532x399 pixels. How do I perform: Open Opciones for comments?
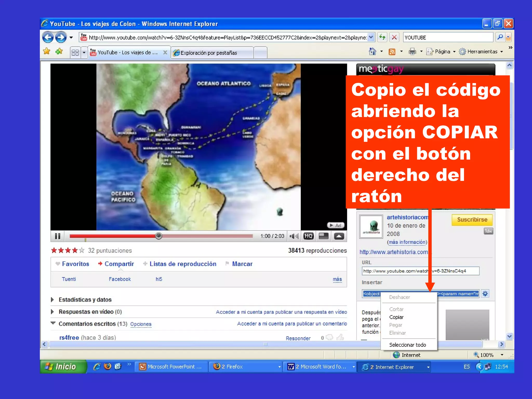141,324
